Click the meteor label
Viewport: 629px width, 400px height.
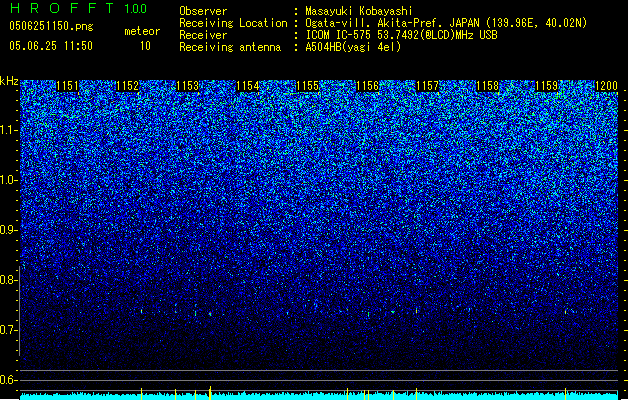142,31
